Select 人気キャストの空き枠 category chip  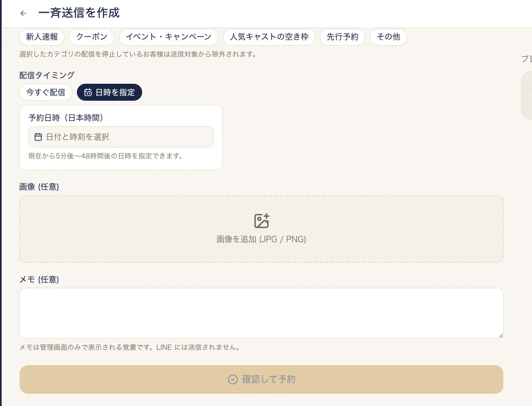[x=269, y=37]
